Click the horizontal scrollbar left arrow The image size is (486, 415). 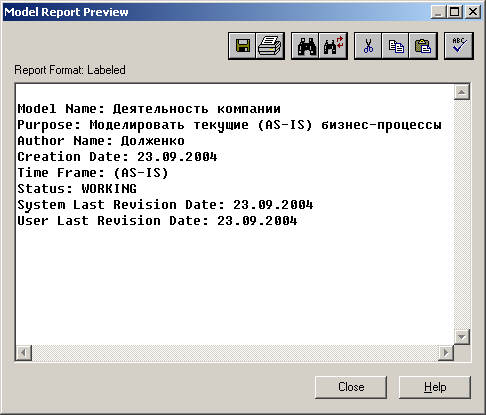coord(24,353)
